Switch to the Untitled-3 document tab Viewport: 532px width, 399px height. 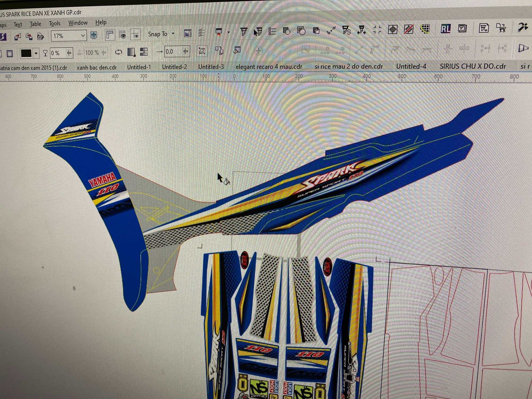click(x=211, y=66)
